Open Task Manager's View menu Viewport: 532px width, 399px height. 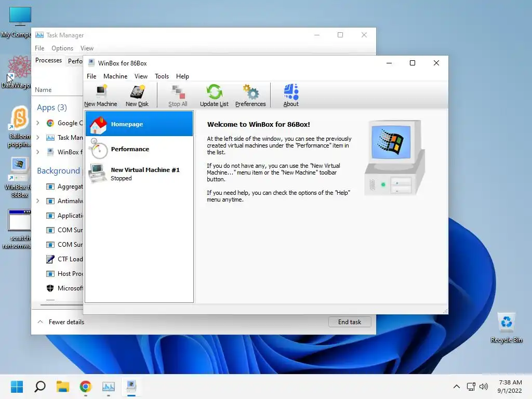coord(87,48)
